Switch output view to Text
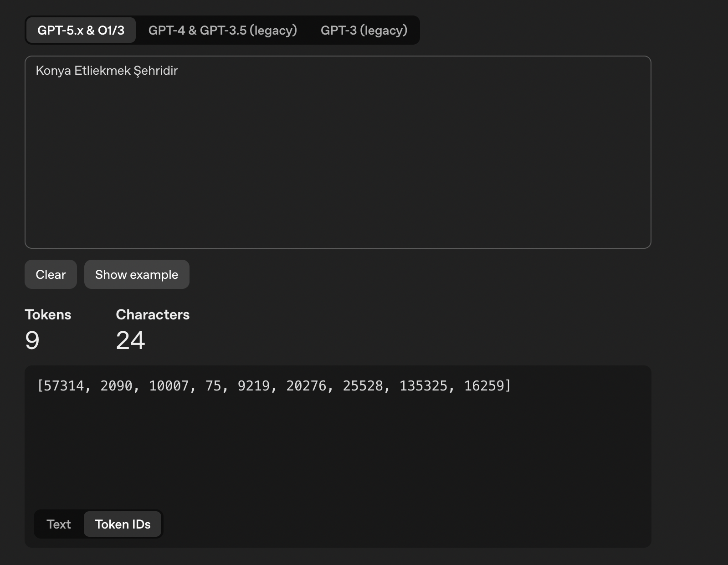The height and width of the screenshot is (565, 728). (x=59, y=524)
